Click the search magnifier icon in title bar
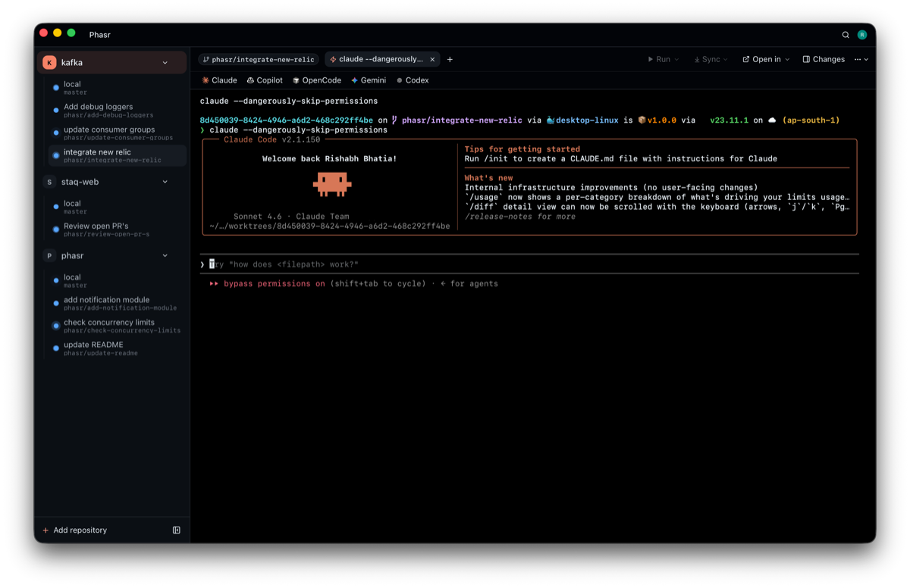Image resolution: width=910 pixels, height=588 pixels. click(x=846, y=35)
